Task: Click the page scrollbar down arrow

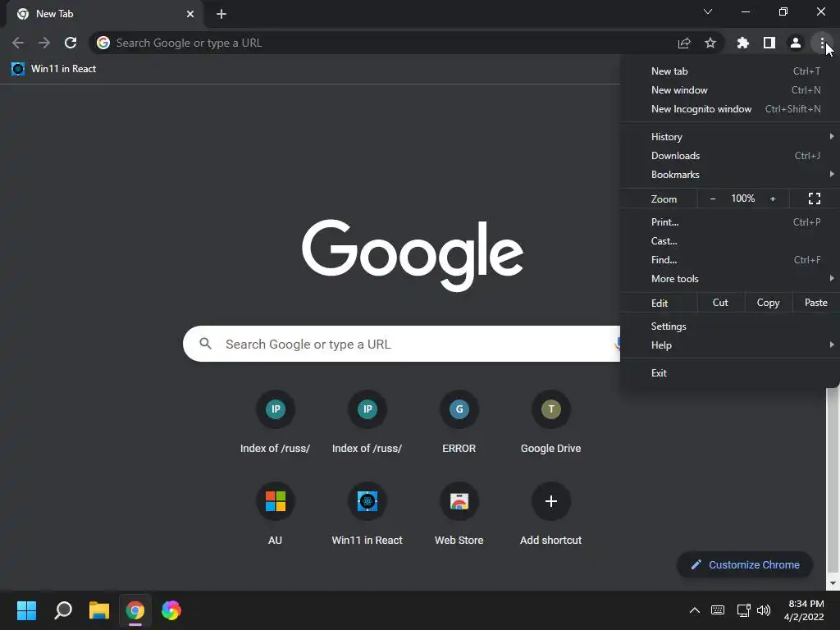Action: 833,583
